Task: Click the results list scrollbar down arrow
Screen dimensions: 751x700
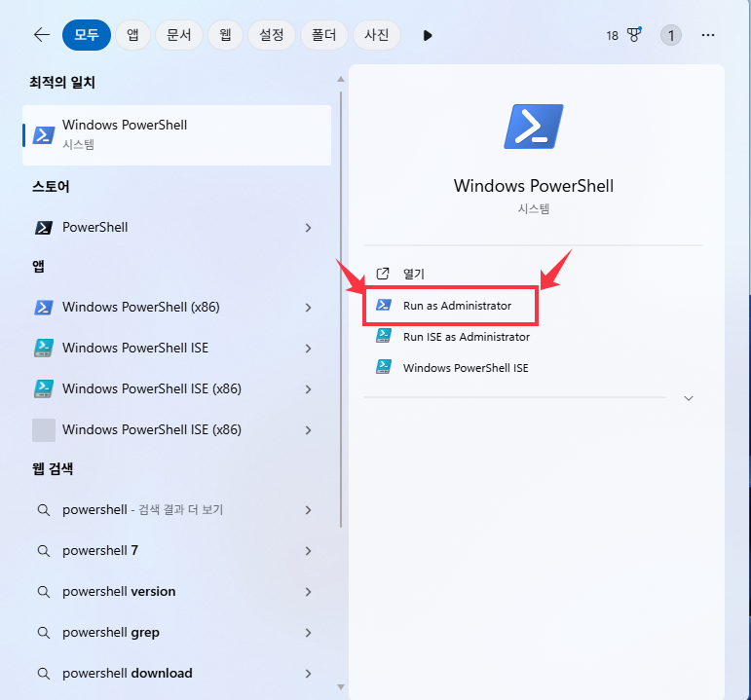Action: (x=341, y=687)
